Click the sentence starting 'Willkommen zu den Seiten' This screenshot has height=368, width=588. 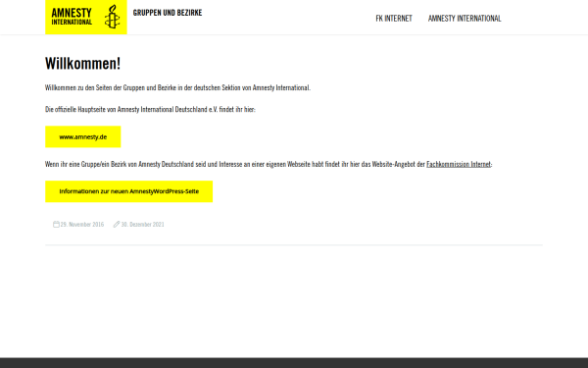(177, 88)
